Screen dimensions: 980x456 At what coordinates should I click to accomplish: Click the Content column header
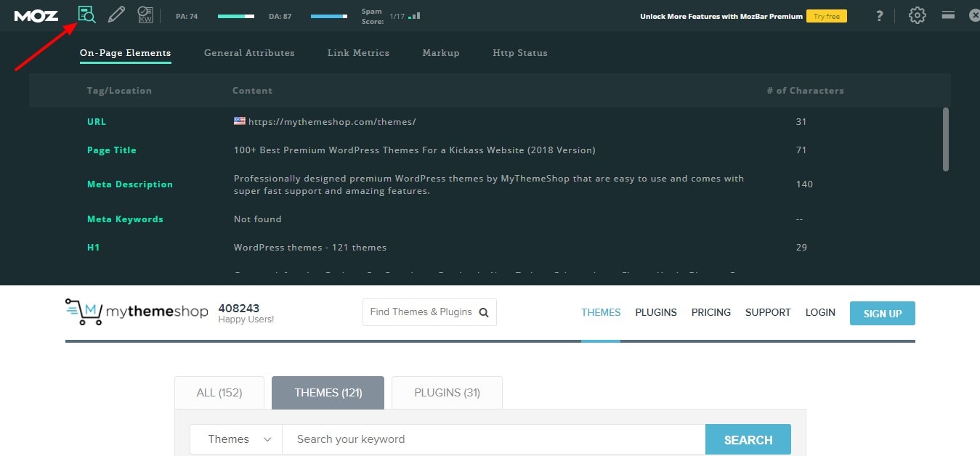pos(252,91)
